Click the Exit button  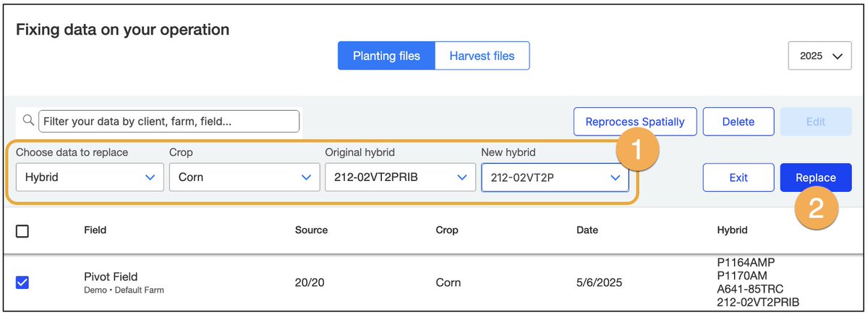[x=739, y=177]
